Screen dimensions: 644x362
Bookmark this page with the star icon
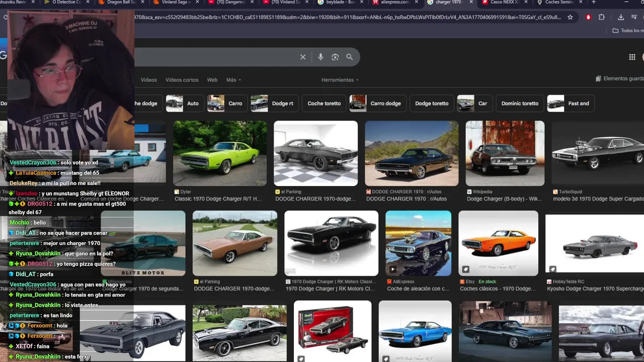570,17
